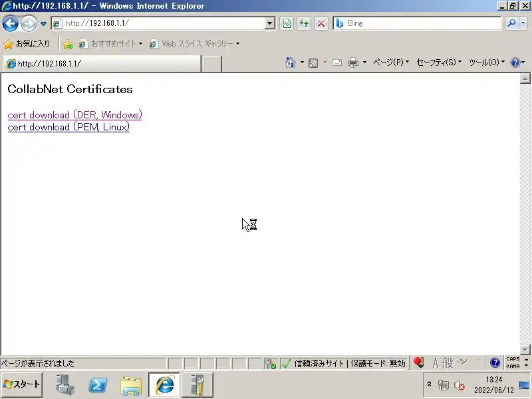Open the スタート Start menu

click(22, 384)
